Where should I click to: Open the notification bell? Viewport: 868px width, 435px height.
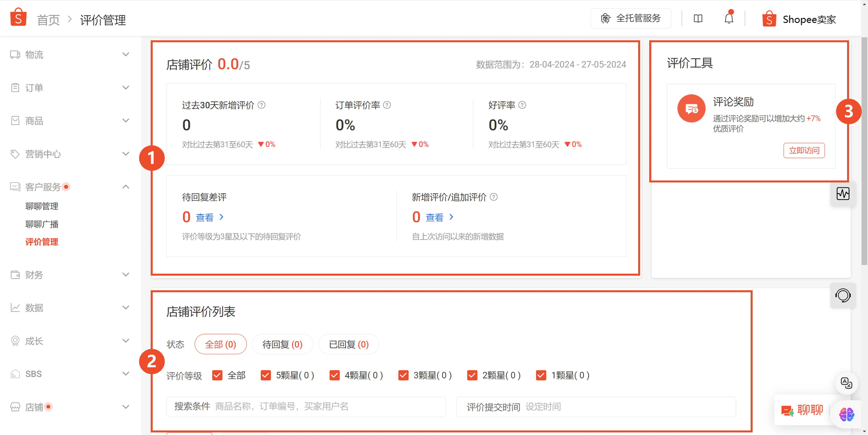click(x=729, y=19)
